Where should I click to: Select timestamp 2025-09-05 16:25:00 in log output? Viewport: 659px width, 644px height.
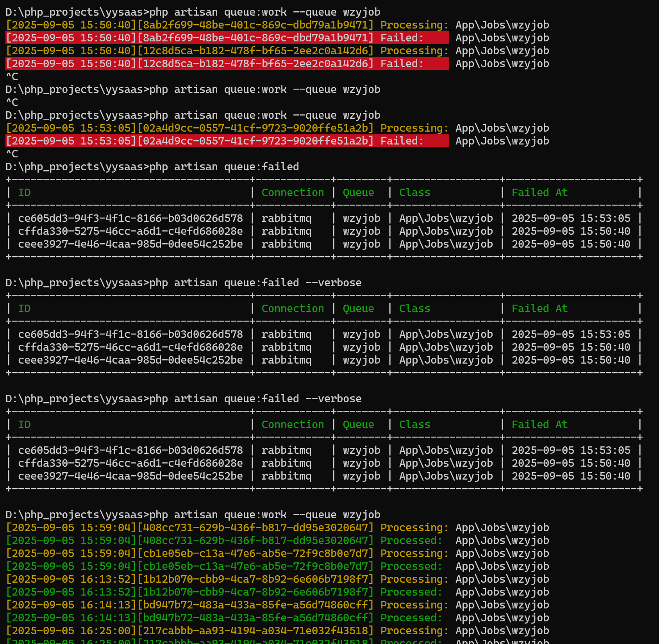point(70,630)
